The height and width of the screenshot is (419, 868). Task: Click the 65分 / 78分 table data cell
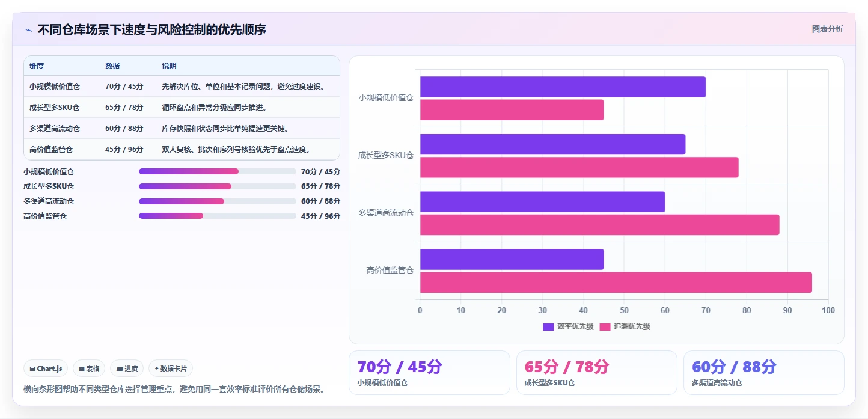click(124, 107)
